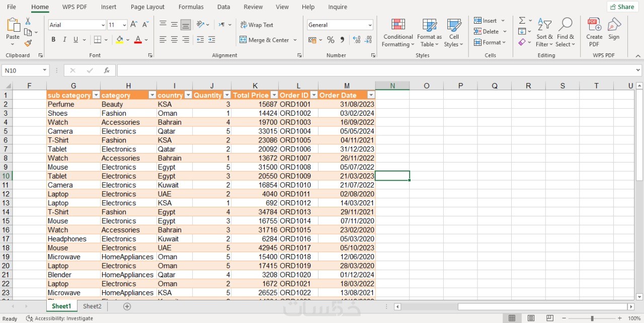
Task: Open Sort & Filter
Action: click(x=544, y=33)
